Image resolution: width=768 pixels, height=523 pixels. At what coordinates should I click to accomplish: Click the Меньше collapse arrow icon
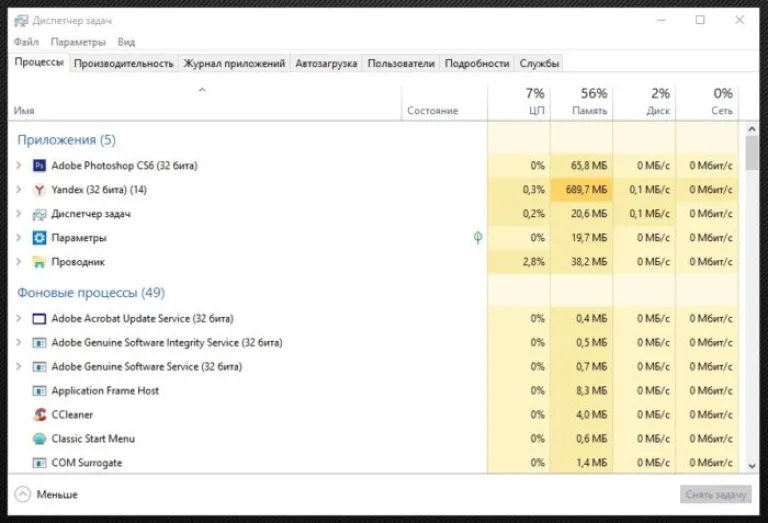tap(23, 495)
